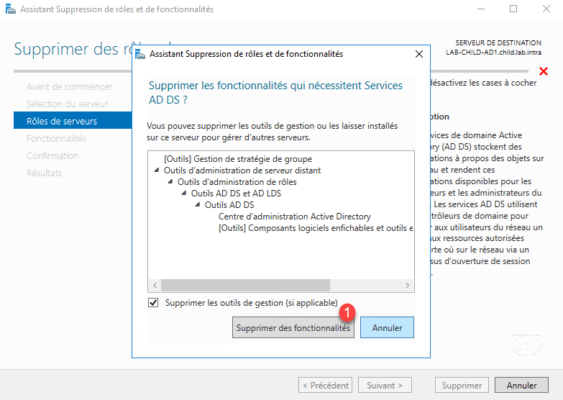Click the main window title bar icon
The height and width of the screenshot is (400, 563).
(x=10, y=9)
